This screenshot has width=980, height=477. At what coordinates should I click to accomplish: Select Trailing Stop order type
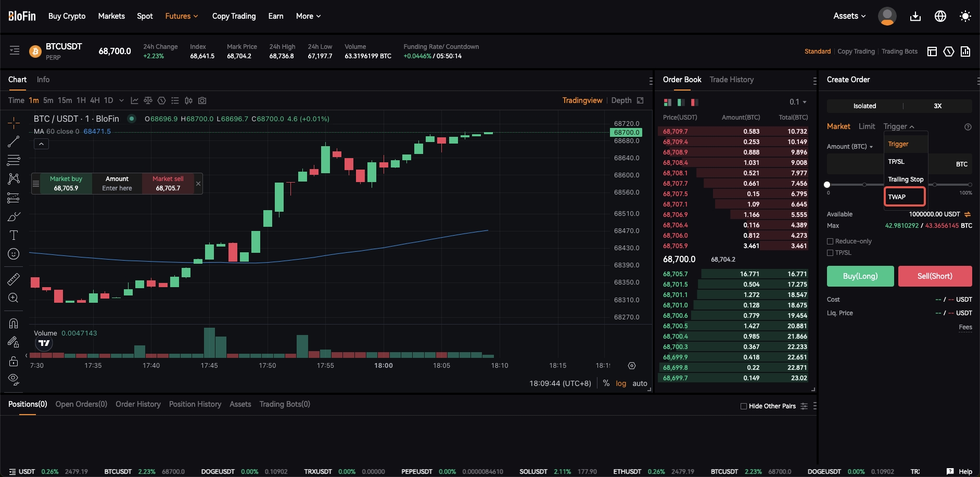click(x=906, y=179)
